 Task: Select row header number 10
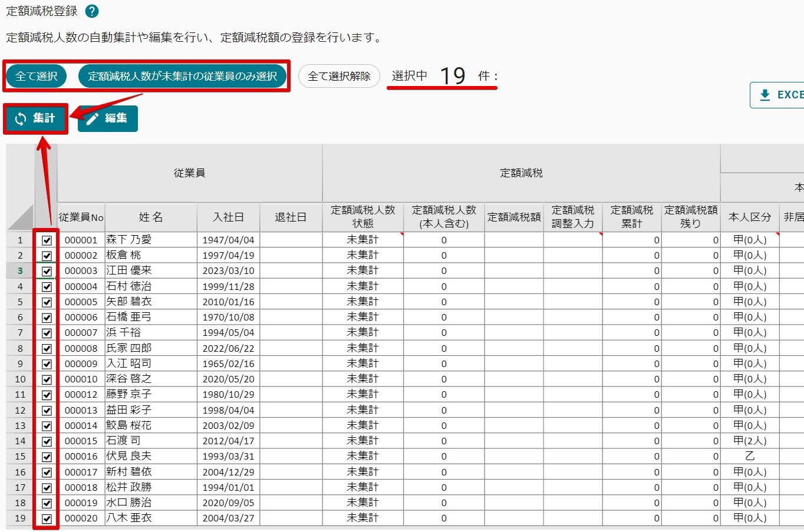pyautogui.click(x=21, y=379)
